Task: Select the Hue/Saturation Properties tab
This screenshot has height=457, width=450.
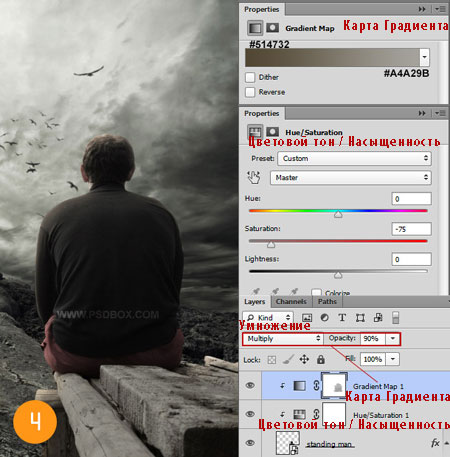Action: (x=261, y=113)
